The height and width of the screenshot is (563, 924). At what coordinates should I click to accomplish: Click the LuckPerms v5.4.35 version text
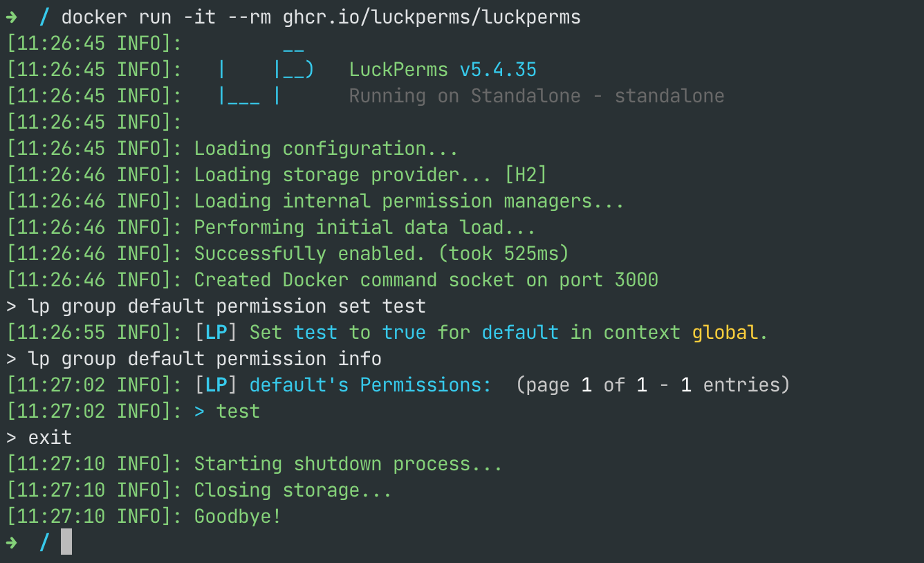tap(443, 70)
